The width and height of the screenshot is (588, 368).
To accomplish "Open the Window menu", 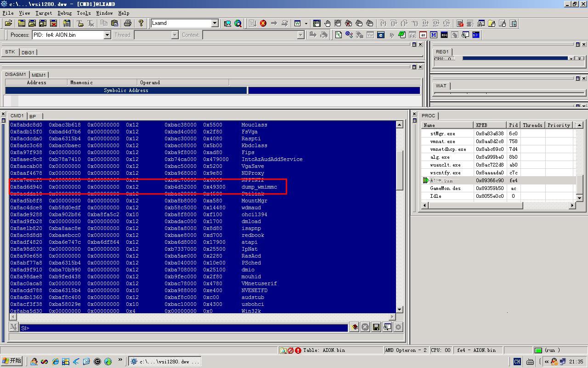I will [x=104, y=13].
